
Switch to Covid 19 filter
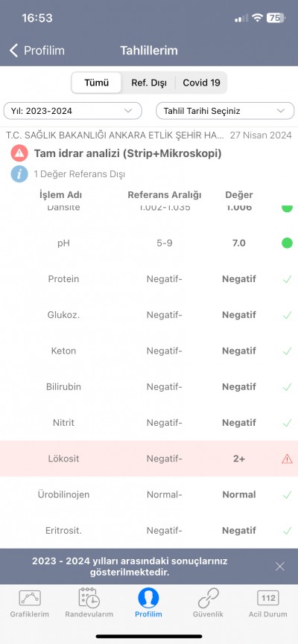click(x=201, y=83)
